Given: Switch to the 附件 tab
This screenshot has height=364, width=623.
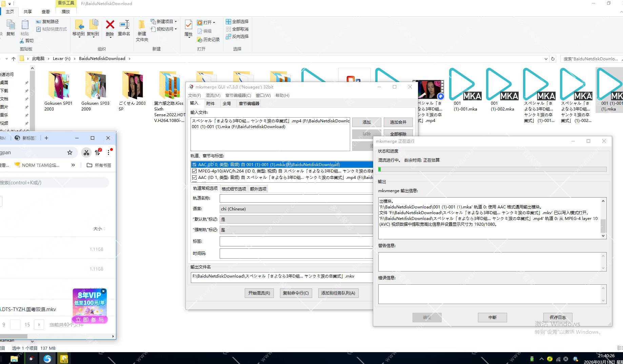Looking at the screenshot, I should point(210,104).
